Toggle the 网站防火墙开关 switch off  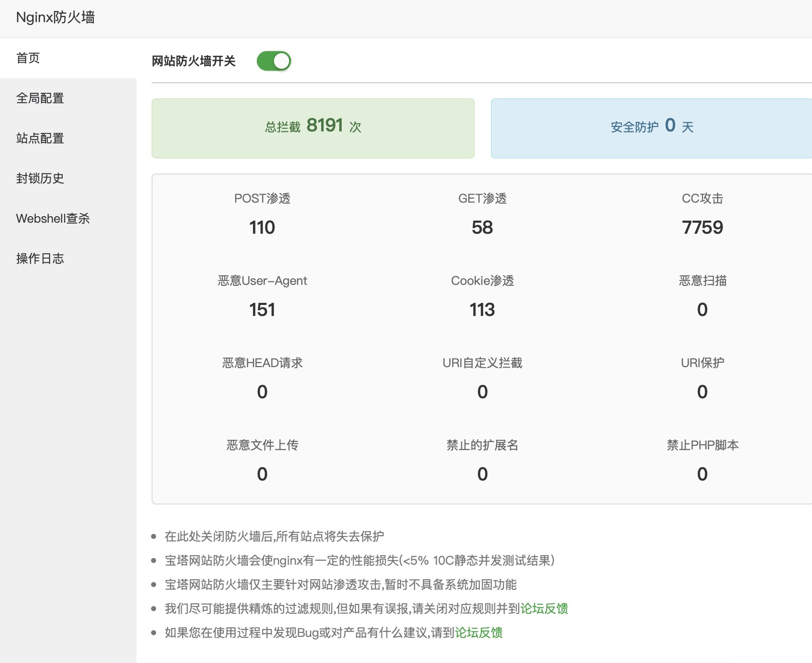tap(274, 61)
